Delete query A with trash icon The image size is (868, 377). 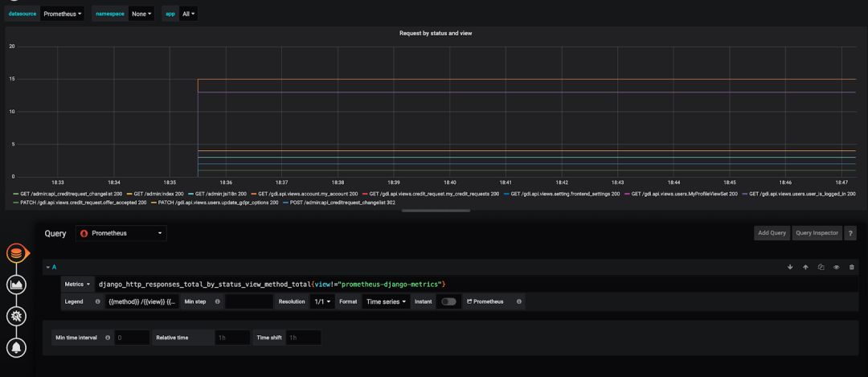851,267
